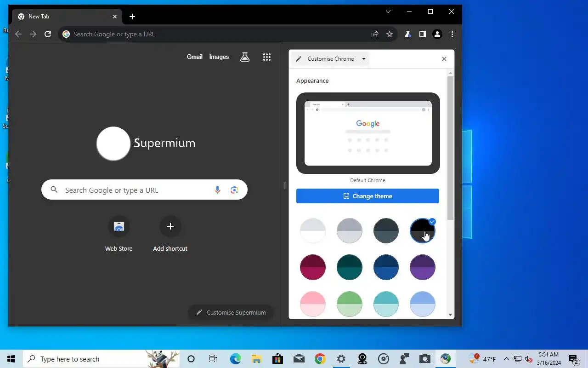The height and width of the screenshot is (368, 588).
Task: Click the browser forward arrow
Action: [33, 34]
